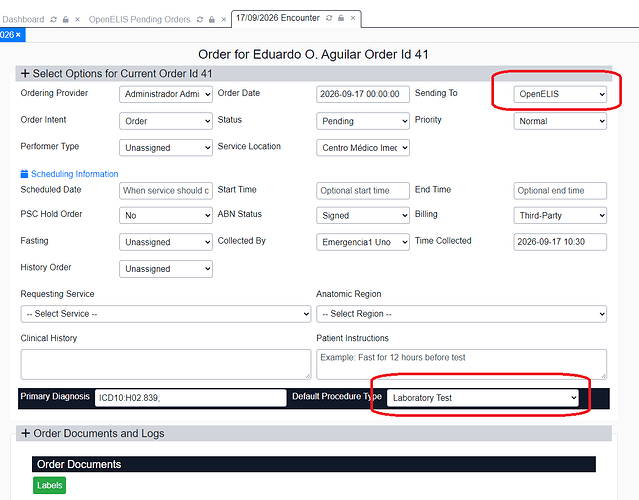Click the Optional end time field
Screen dimensions: 639x500
coord(560,191)
